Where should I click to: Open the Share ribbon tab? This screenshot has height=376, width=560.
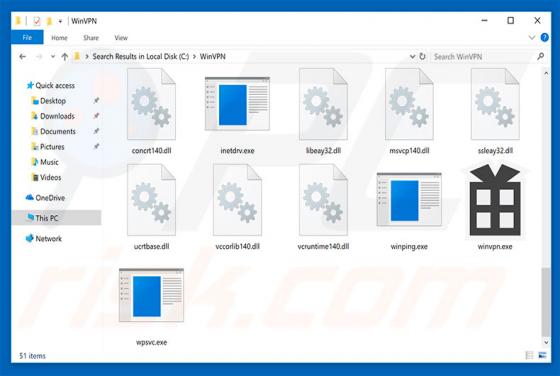(91, 38)
